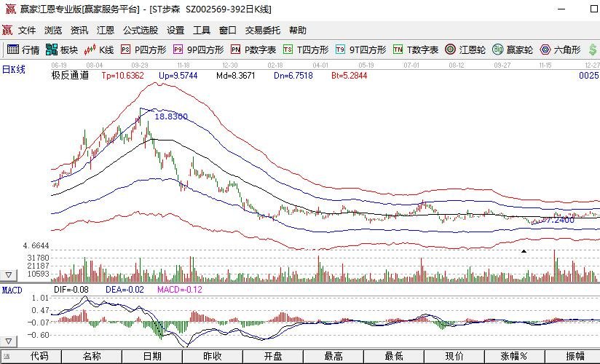Sort by the 日期 column header
The height and width of the screenshot is (364, 600).
pos(152,356)
